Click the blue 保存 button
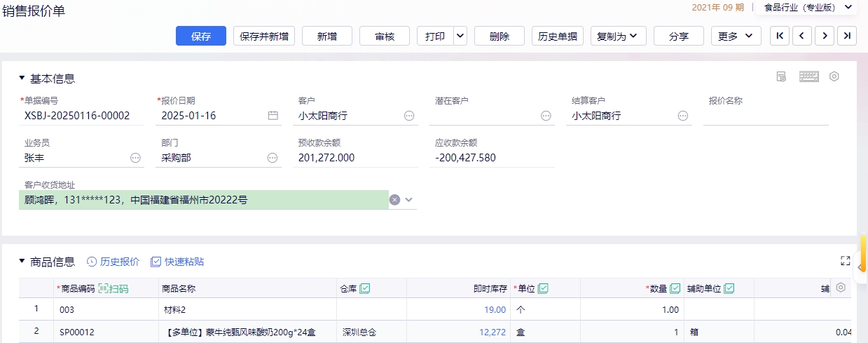The width and height of the screenshot is (868, 343). (x=201, y=36)
